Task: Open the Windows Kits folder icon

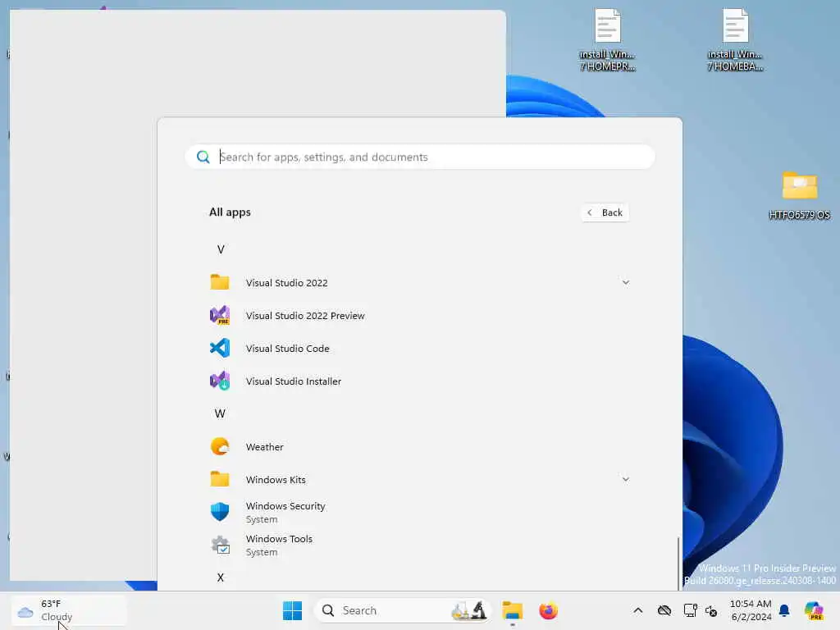Action: coord(220,479)
